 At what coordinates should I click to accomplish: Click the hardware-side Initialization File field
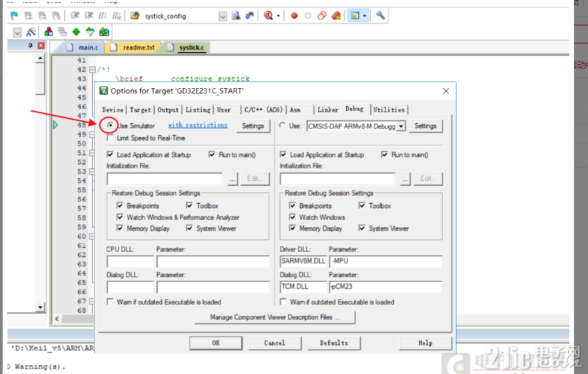tap(338, 179)
